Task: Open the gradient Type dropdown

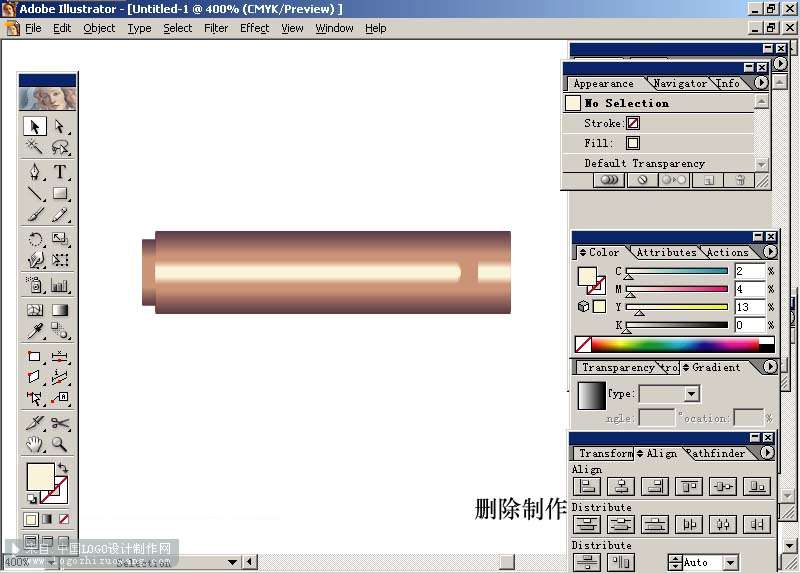Action: (x=692, y=393)
